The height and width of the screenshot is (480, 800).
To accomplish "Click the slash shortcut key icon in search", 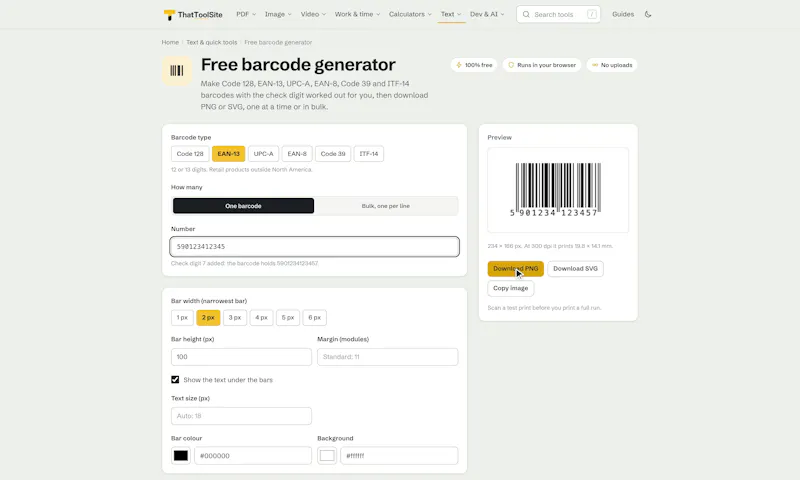I will (592, 14).
